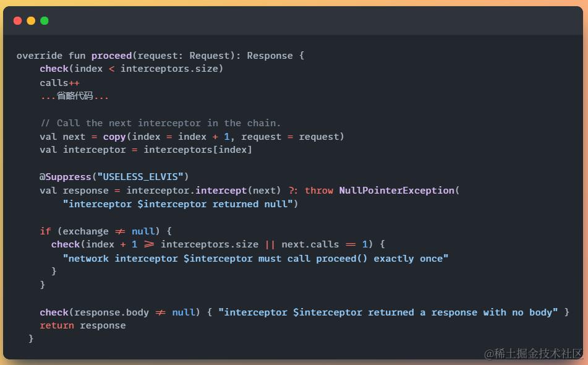Click the 'proceed' function name
The height and width of the screenshot is (365, 588).
pyautogui.click(x=112, y=56)
